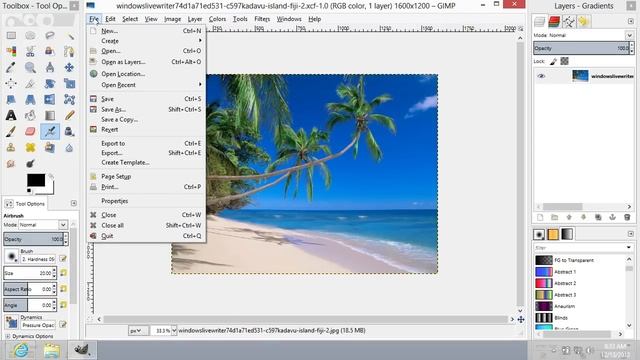Create a new layer in Layers panel
This screenshot has height=360, width=640.
coord(540,218)
